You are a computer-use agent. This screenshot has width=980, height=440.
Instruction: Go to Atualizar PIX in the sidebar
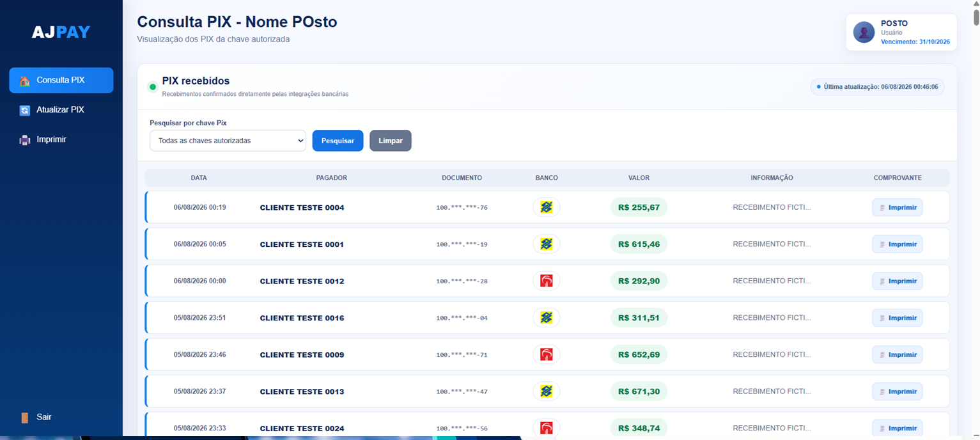click(61, 110)
